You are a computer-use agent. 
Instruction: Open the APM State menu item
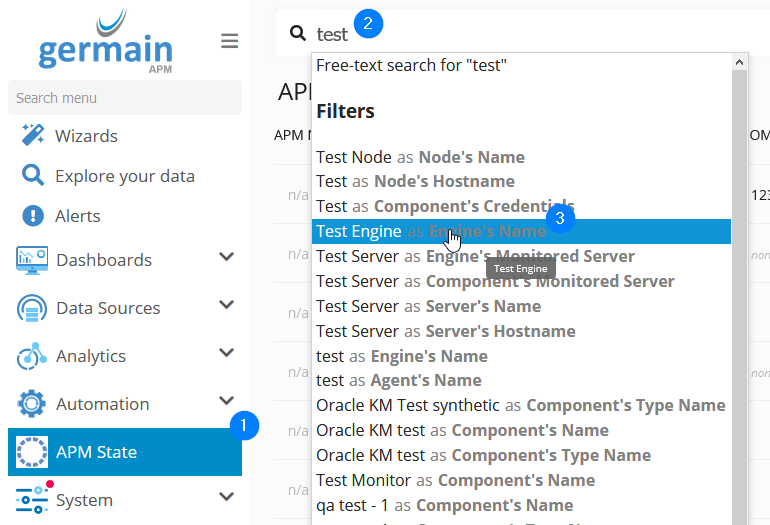coord(96,452)
